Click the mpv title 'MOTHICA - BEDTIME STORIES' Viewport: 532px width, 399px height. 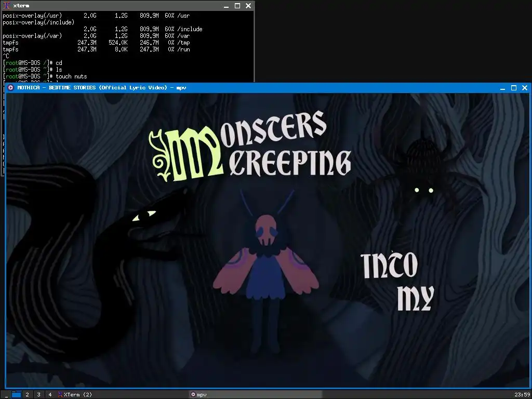click(56, 87)
